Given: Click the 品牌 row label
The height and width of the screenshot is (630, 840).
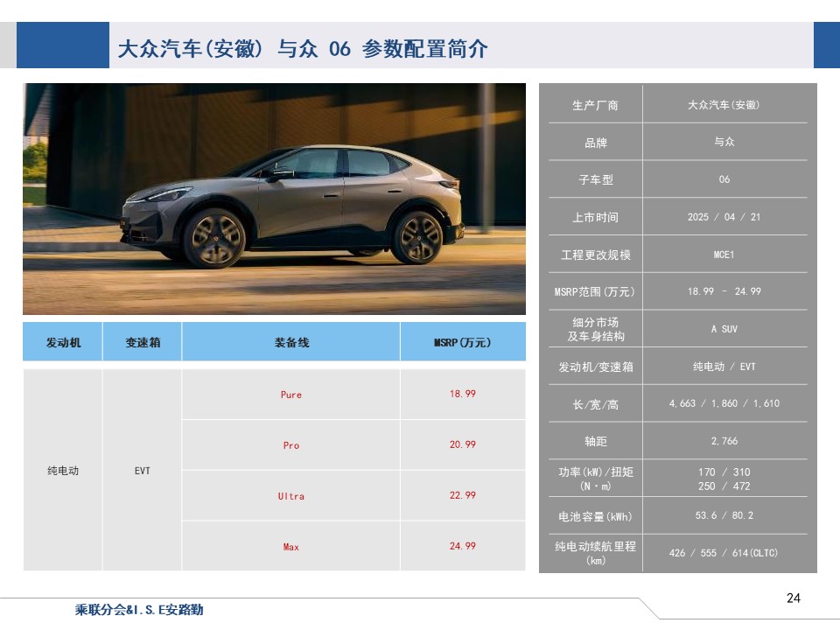Looking at the screenshot, I should tap(595, 143).
